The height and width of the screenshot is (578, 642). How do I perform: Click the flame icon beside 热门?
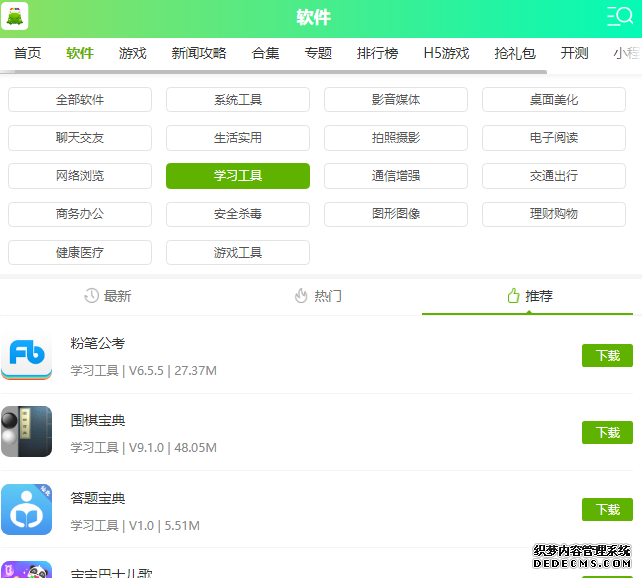[x=301, y=296]
